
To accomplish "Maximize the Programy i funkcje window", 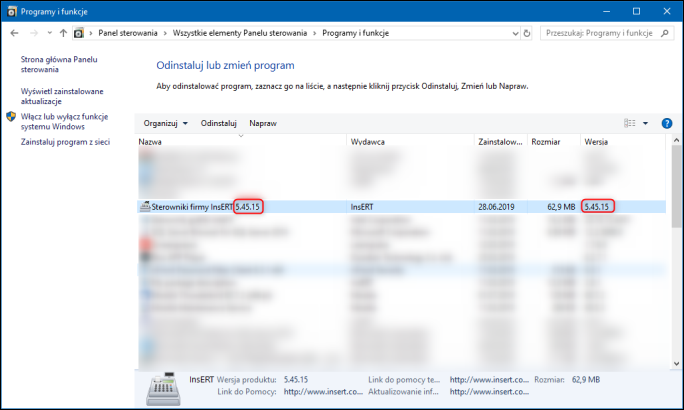I will pos(636,11).
